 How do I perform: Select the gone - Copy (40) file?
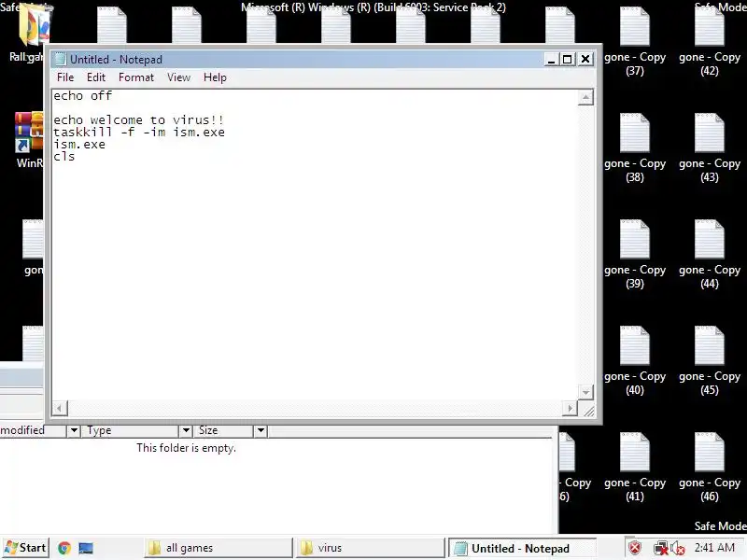[635, 361]
